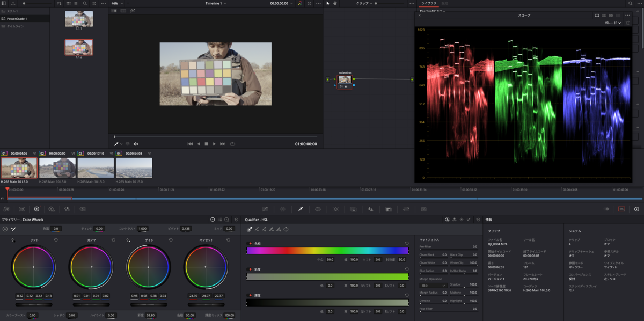
Task: Toggle the 輝度 (Luminance) qualifier dot
Action: [250, 295]
